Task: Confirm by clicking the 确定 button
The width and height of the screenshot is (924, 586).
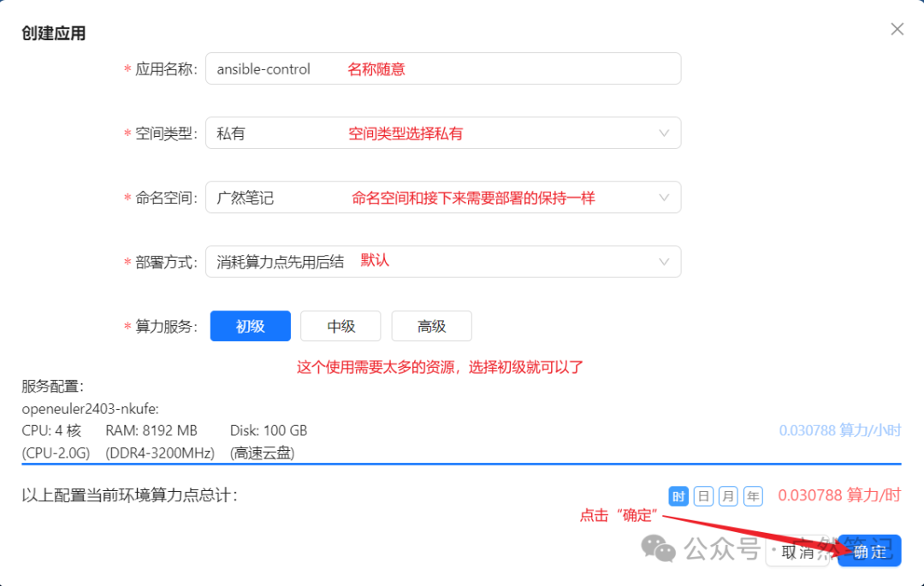Action: click(870, 551)
